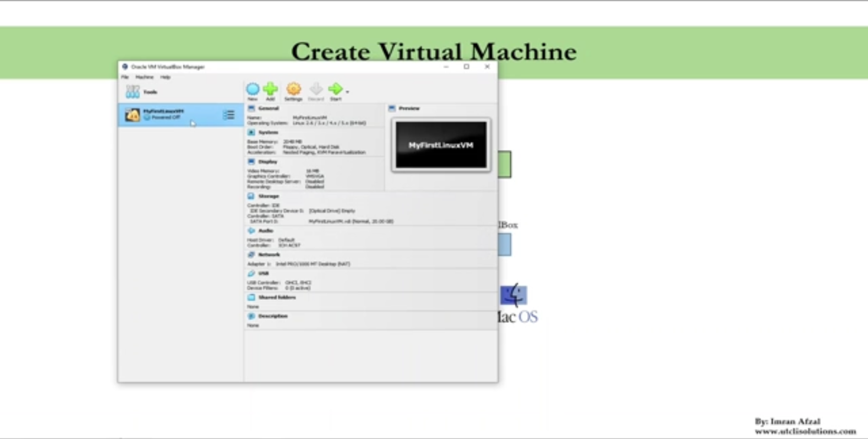Click the Preview panel header icon
Image resolution: width=868 pixels, height=439 pixels.
[392, 109]
